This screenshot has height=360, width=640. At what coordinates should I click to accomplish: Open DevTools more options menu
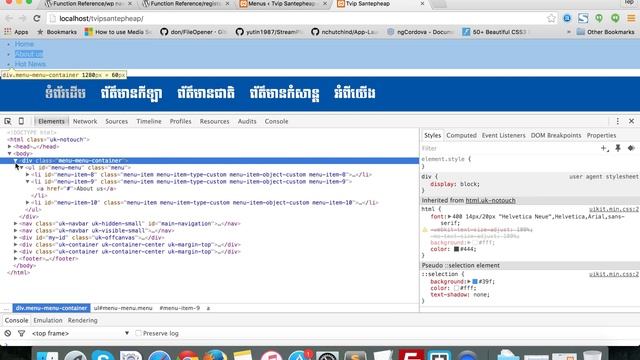(618, 121)
